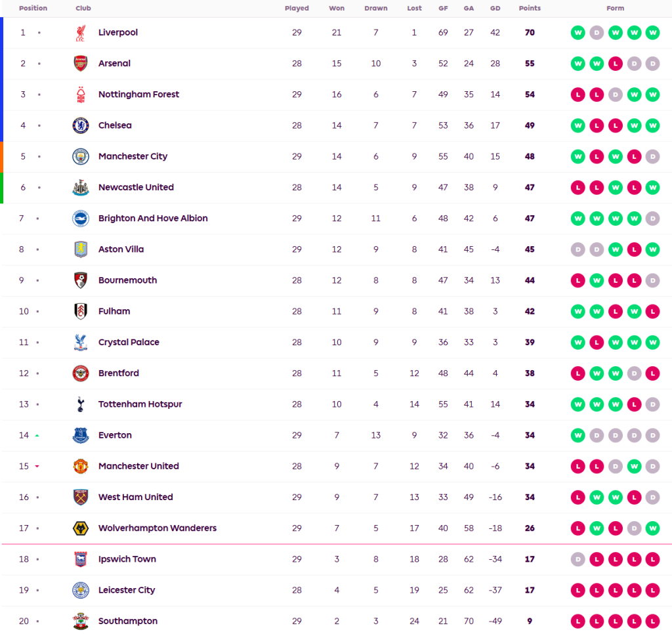The height and width of the screenshot is (634, 672).
Task: Click the Wolverhampton Wanderers crest icon
Action: [80, 528]
